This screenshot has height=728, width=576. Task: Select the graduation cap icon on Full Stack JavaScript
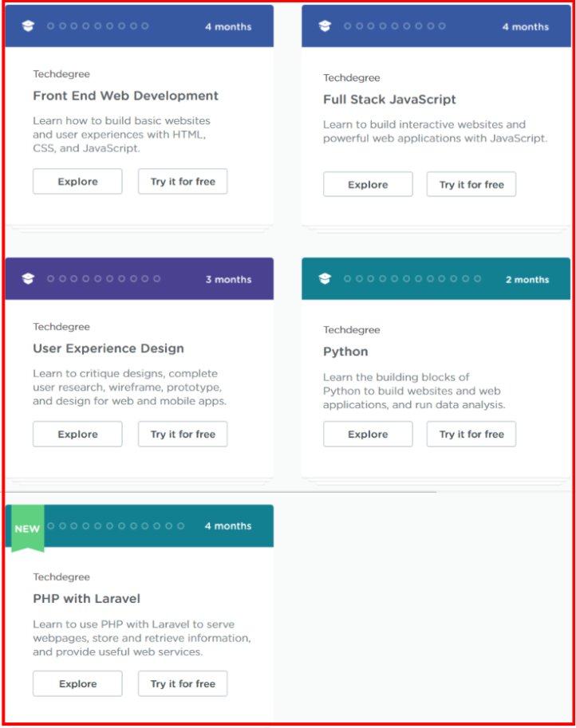pyautogui.click(x=325, y=25)
